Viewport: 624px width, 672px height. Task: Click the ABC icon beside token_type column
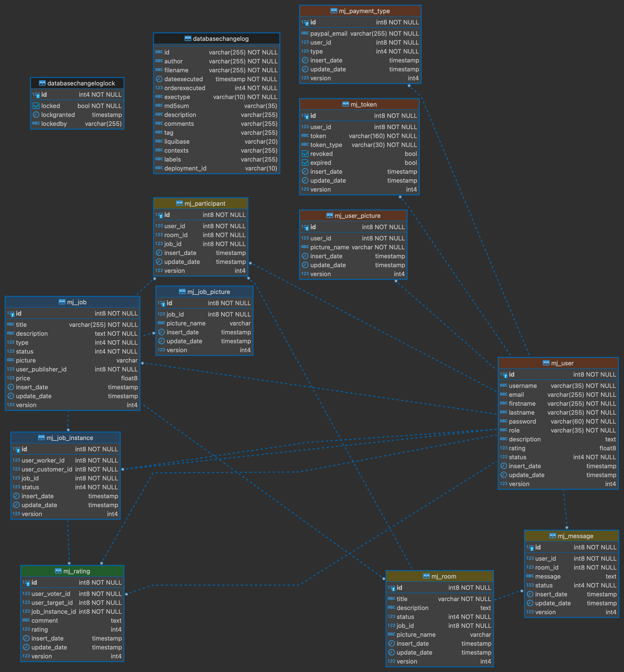pyautogui.click(x=305, y=145)
